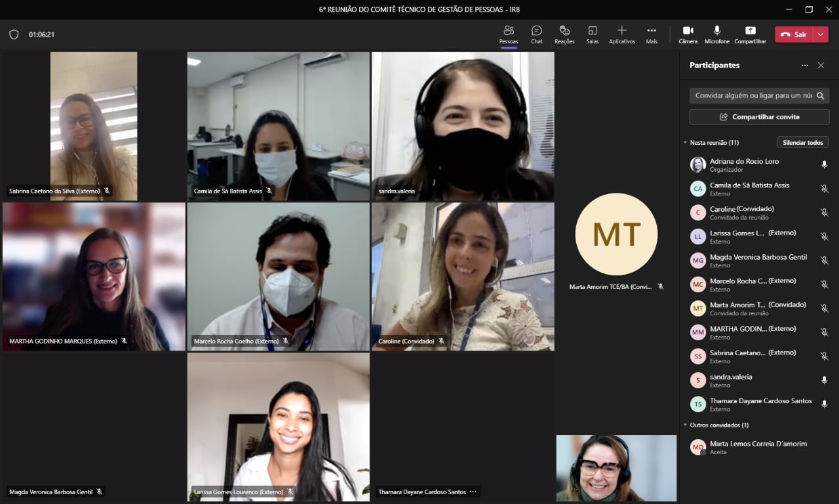Open the Aplicativos panel

pyautogui.click(x=622, y=35)
